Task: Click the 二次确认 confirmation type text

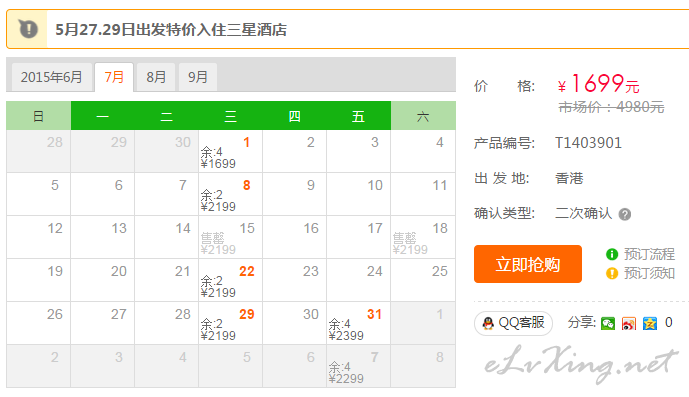Action: [x=584, y=213]
